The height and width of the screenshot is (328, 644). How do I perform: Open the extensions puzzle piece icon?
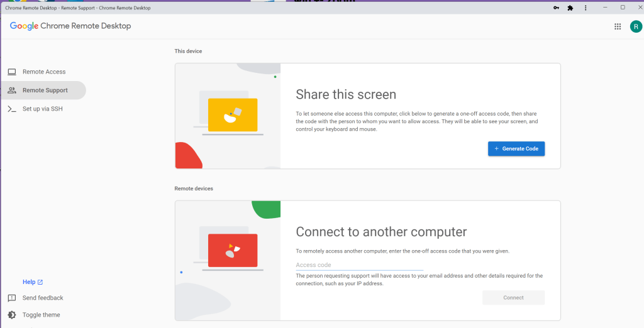[x=570, y=8]
